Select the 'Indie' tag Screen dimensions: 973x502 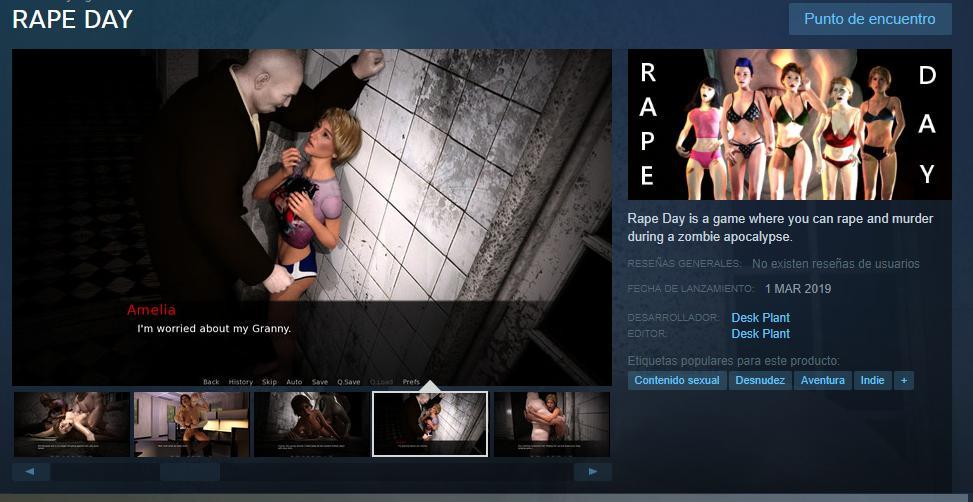pyautogui.click(x=872, y=380)
